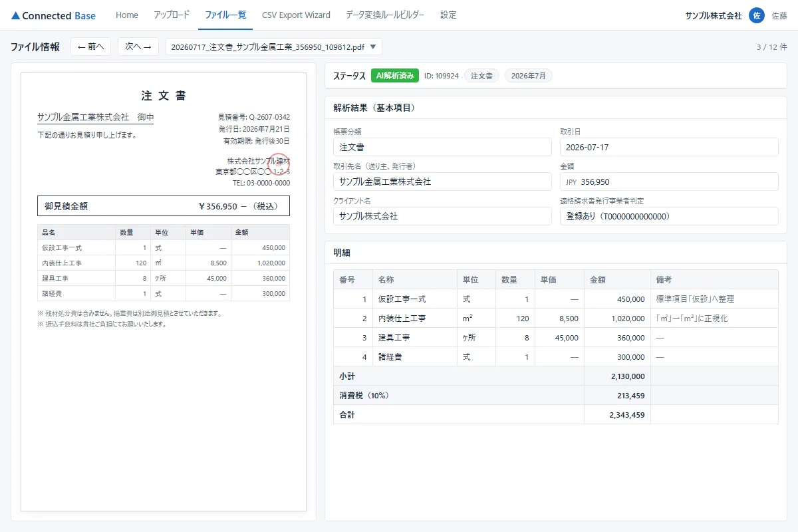Click 明細 amount 1,020,000 cell

tap(617, 319)
